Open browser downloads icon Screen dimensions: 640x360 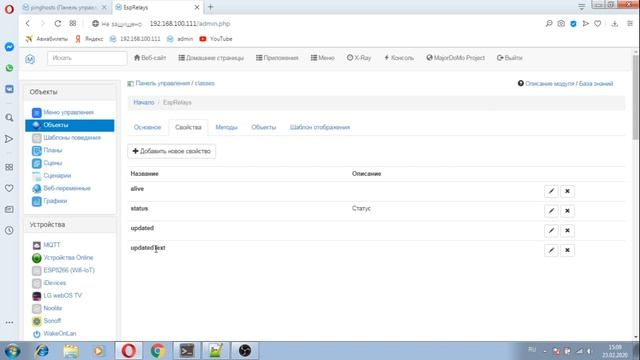tap(614, 24)
